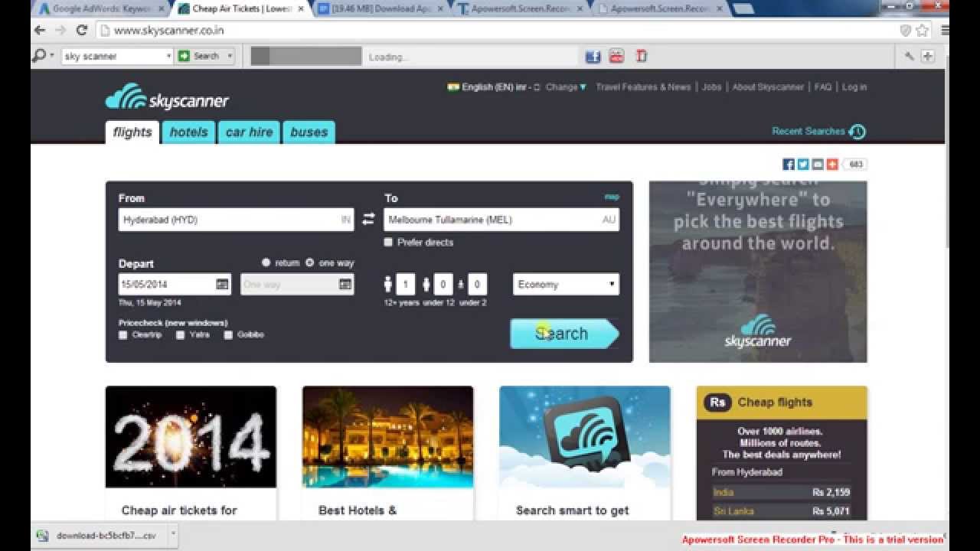Click the red Google plus share icon
Screen dimensions: 980x551
[832, 165]
